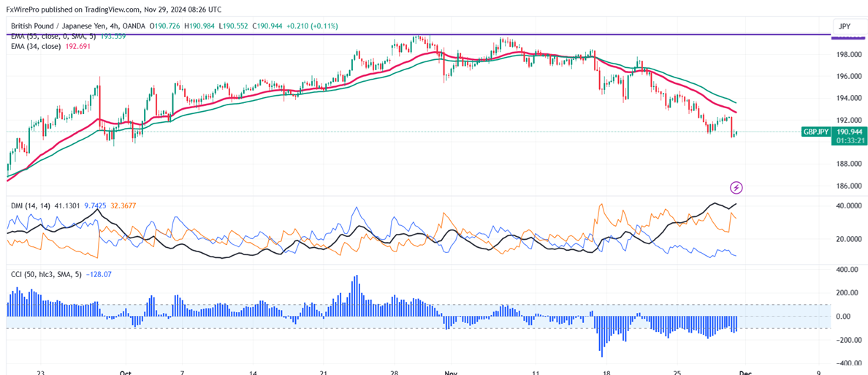868x375 pixels.
Task: Click the 188.000 price scale label
Action: [x=849, y=164]
